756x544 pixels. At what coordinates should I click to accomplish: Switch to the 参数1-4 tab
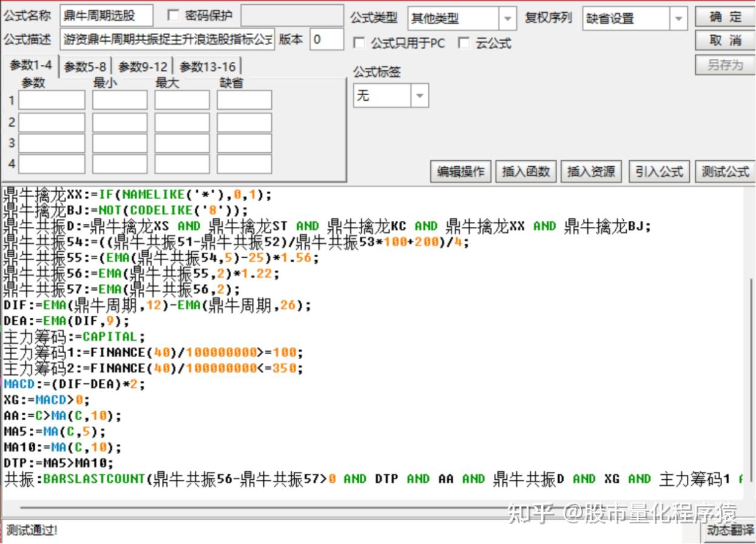coord(30,65)
